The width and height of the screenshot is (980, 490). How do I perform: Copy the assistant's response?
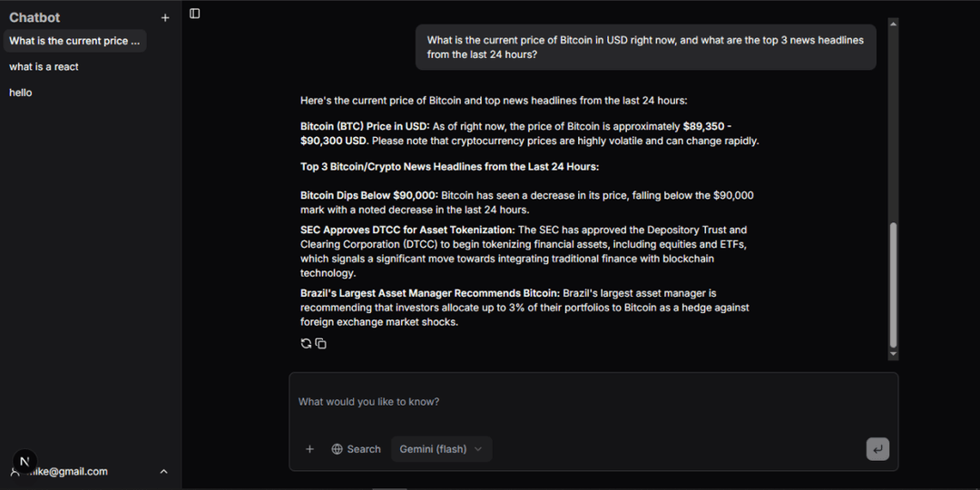coord(321,343)
